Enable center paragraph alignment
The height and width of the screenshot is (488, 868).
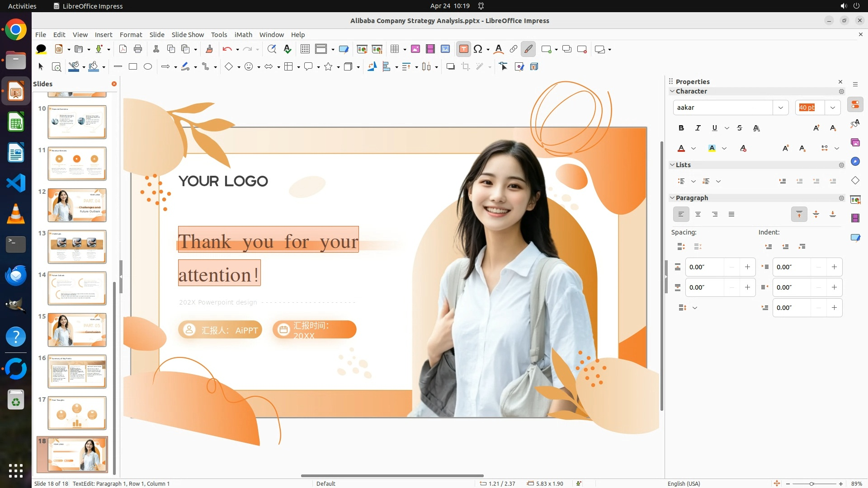click(x=698, y=215)
